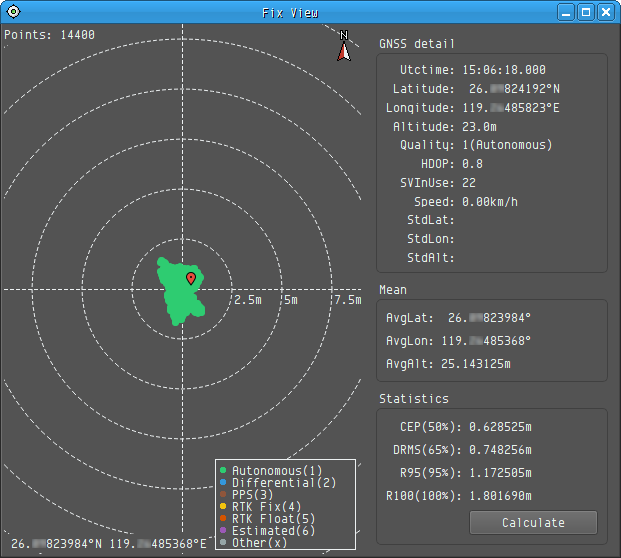Click the AvgAlt value 25.143125m
Screen dimensions: 621x558
tap(476, 364)
